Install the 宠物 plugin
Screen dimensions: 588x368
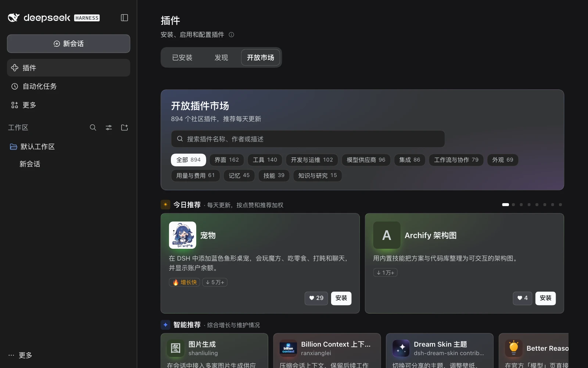[x=341, y=298]
